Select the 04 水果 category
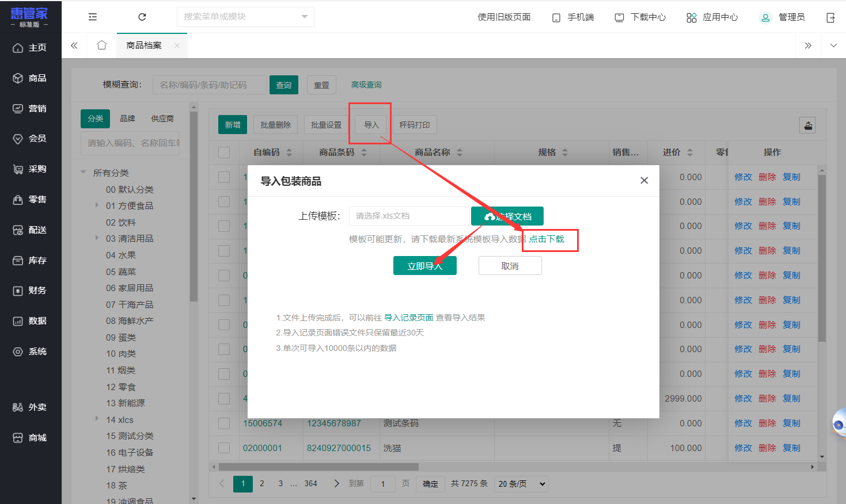This screenshot has height=504, width=846. click(121, 255)
